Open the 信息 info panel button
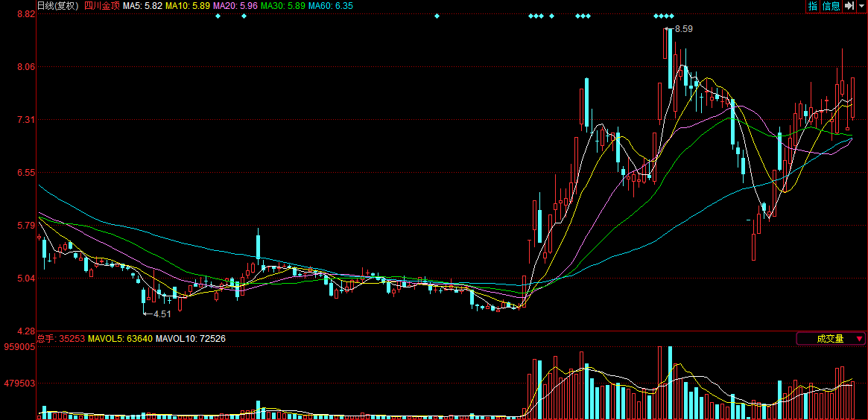Image resolution: width=868 pixels, height=420 pixels. 831,6
